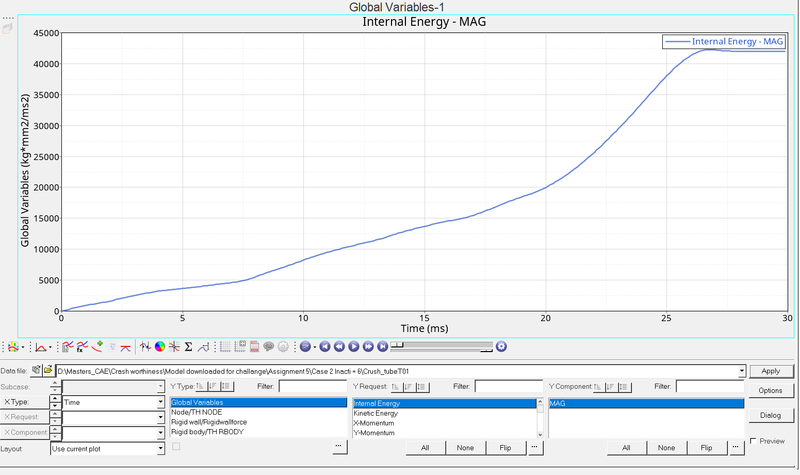
Task: Click the Sigma summation toolbar icon
Action: [x=188, y=347]
